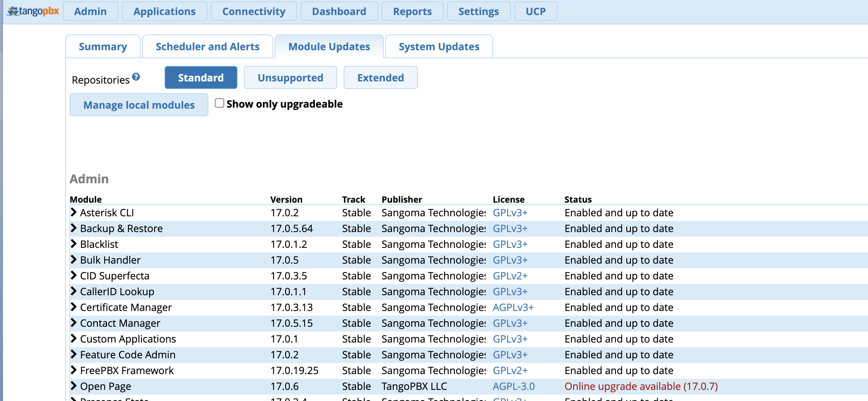Open the Applications menu
The height and width of the screenshot is (401, 868).
(x=165, y=11)
